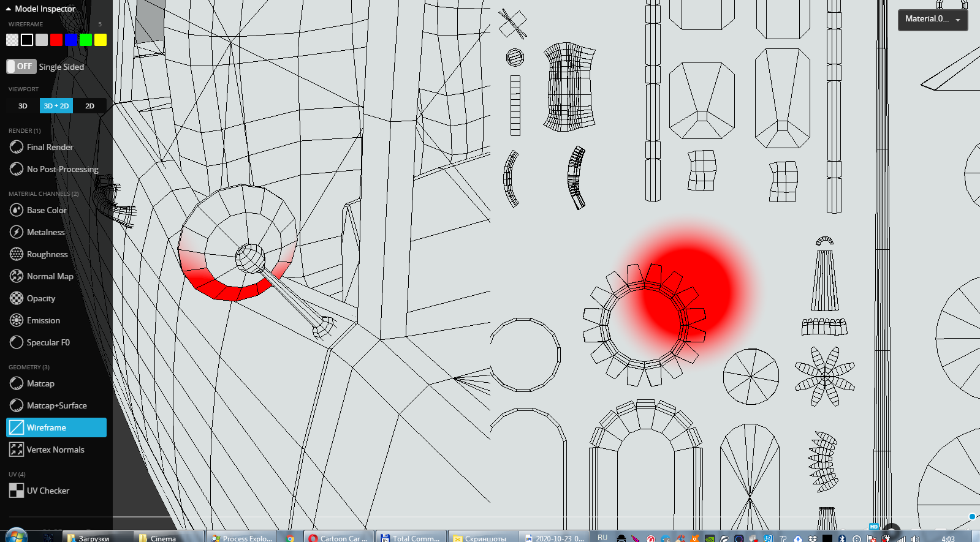Activate the 3D + 2D viewport mode

click(x=56, y=106)
